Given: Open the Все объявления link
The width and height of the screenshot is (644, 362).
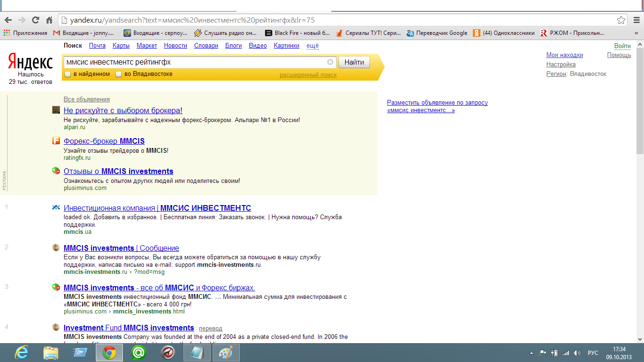Looking at the screenshot, I should [x=87, y=99].
